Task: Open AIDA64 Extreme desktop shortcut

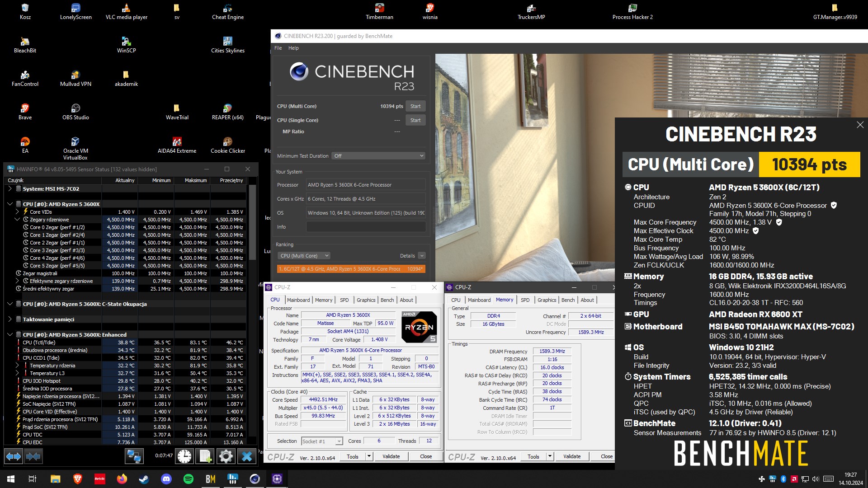Action: (177, 145)
